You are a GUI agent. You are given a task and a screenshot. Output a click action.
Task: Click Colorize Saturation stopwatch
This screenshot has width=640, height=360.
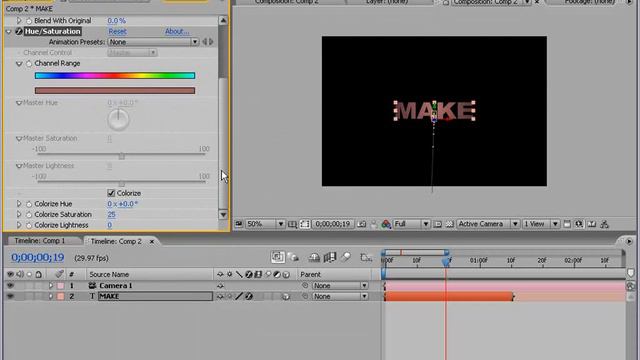tap(29, 215)
